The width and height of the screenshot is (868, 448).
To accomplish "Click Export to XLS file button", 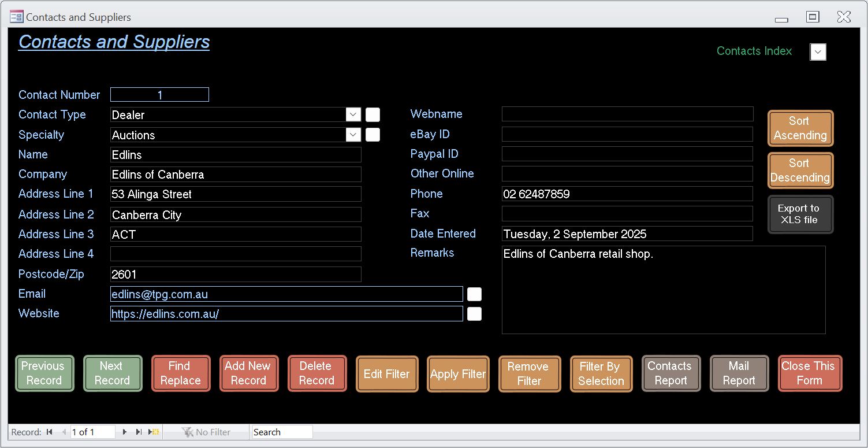I will click(x=800, y=214).
